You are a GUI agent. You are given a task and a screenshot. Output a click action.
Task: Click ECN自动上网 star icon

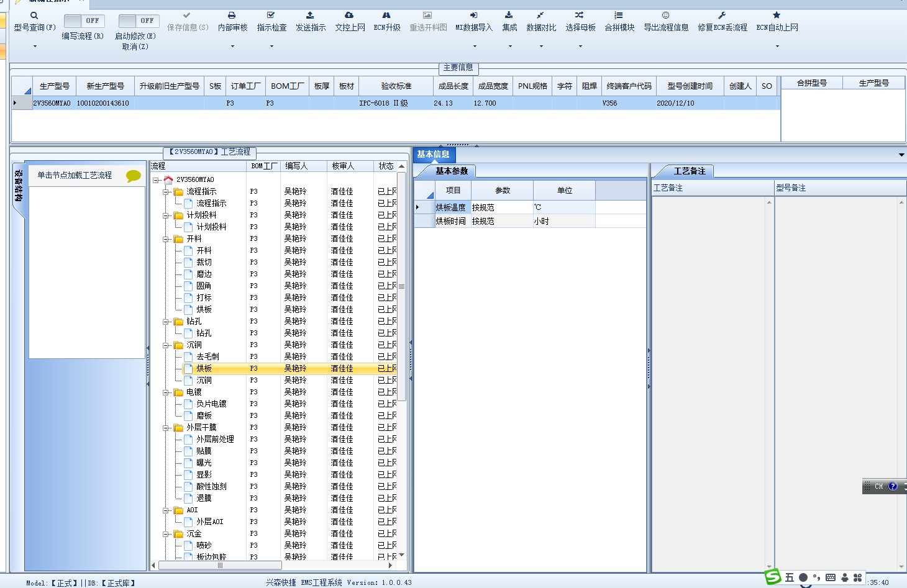777,15
